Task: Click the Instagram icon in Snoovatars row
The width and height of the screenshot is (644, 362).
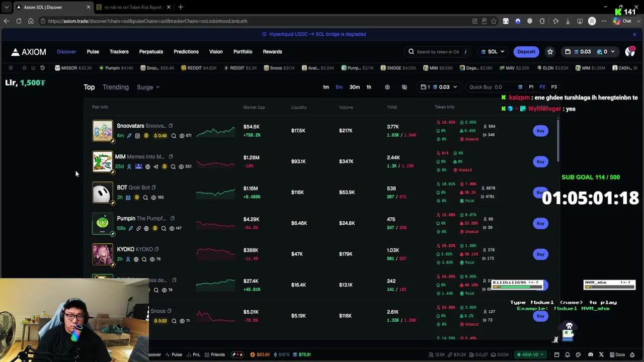Action: pos(137,136)
